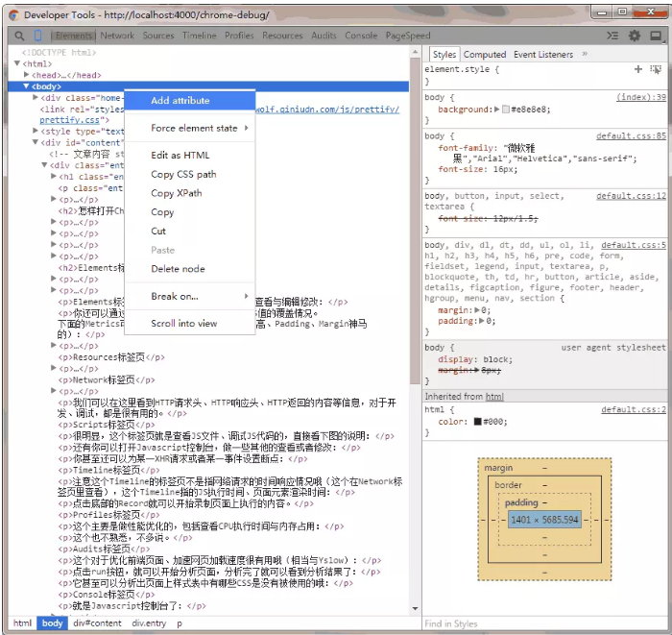Click the #e8e8e8 background color swatch
The width and height of the screenshot is (672, 635).
pos(506,110)
